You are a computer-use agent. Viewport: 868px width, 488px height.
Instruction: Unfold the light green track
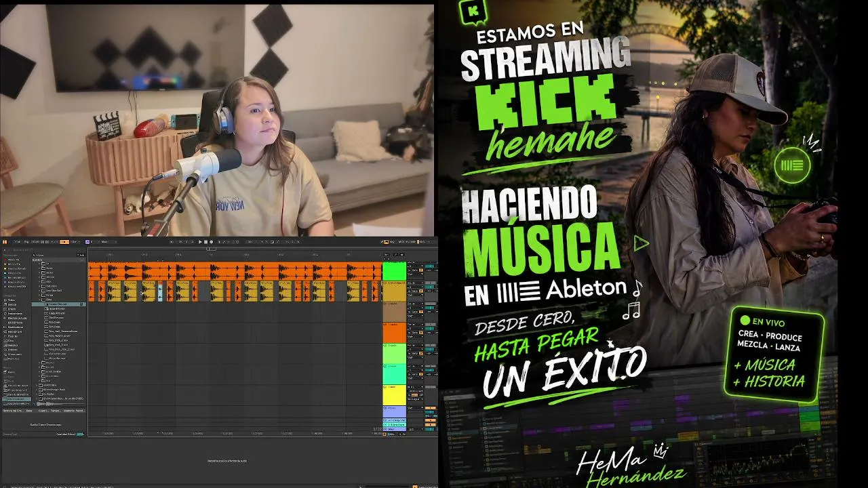pyautogui.click(x=385, y=346)
